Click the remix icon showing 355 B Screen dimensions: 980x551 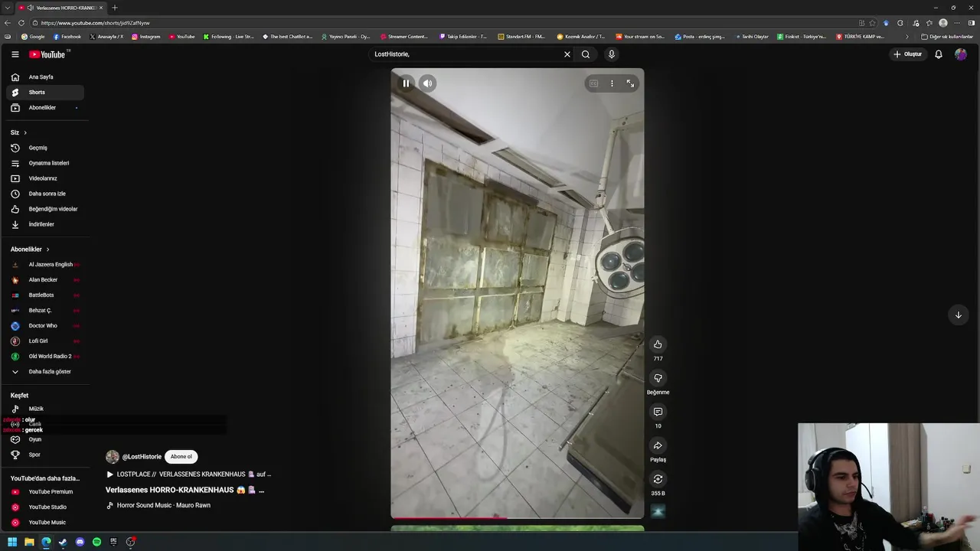point(658,479)
